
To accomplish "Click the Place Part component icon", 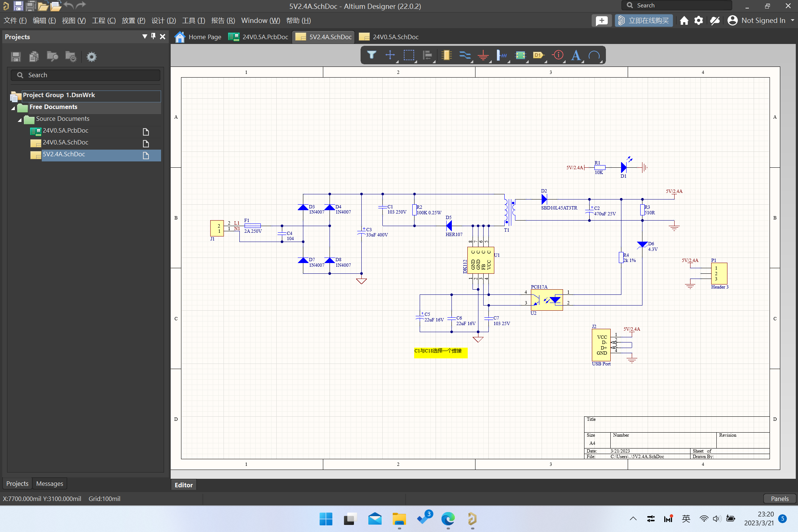I will [446, 55].
